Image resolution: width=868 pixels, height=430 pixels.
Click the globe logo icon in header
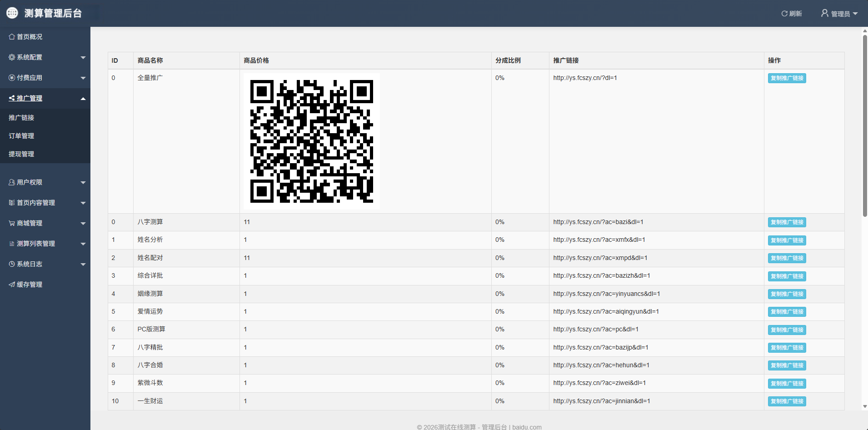pos(12,13)
